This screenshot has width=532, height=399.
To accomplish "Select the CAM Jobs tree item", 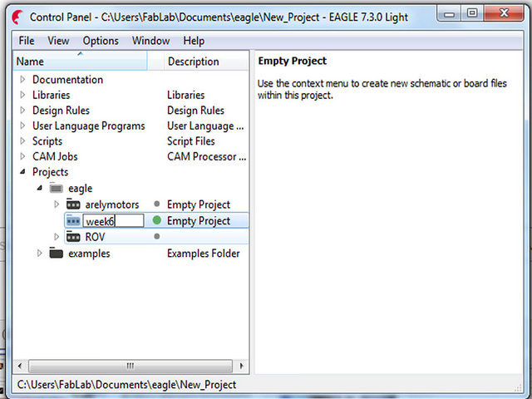I will (x=55, y=156).
